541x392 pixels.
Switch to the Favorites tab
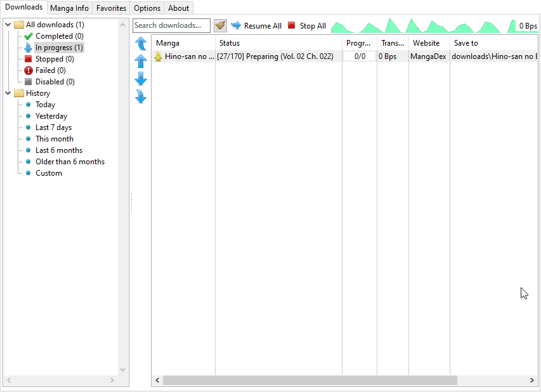pos(111,8)
